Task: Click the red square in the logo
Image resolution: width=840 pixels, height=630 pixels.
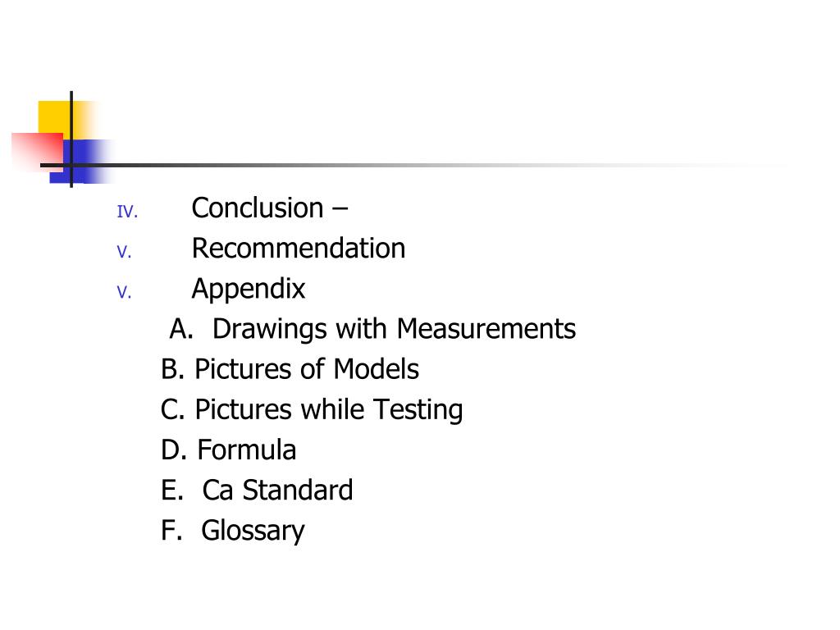Action: click(x=37, y=151)
